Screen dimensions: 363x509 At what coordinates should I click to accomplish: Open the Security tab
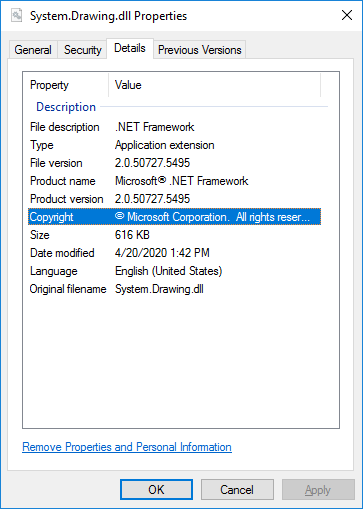(x=83, y=50)
